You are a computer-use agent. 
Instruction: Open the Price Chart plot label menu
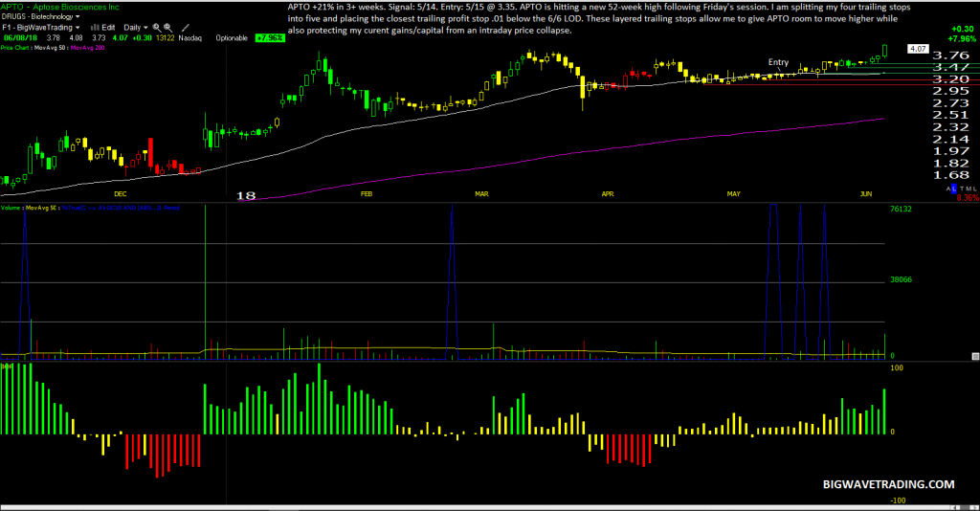(x=15, y=48)
